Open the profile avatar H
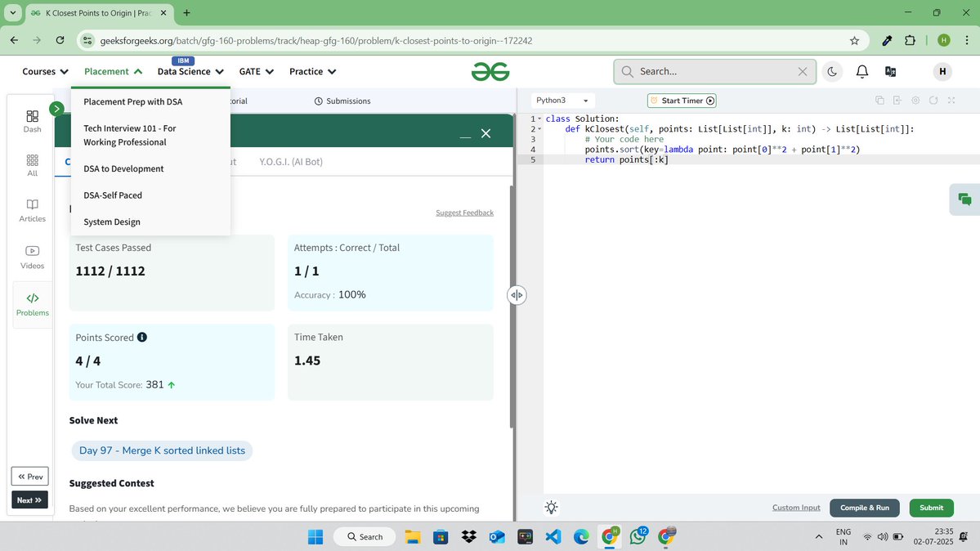The image size is (980, 551). (942, 71)
